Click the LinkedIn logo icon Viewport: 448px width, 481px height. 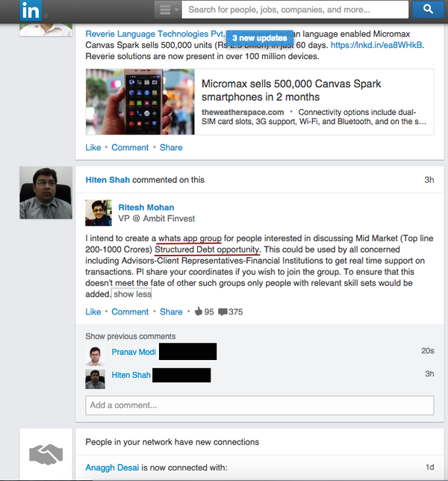click(31, 10)
